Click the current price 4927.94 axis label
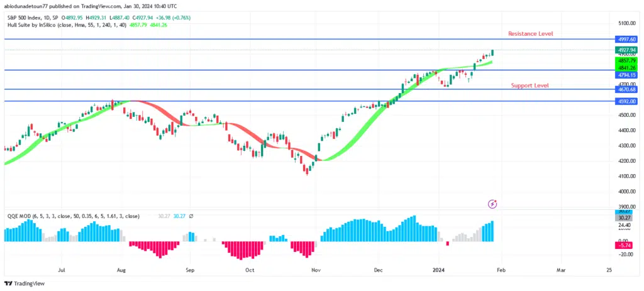This screenshot has height=291, width=644. pos(626,50)
